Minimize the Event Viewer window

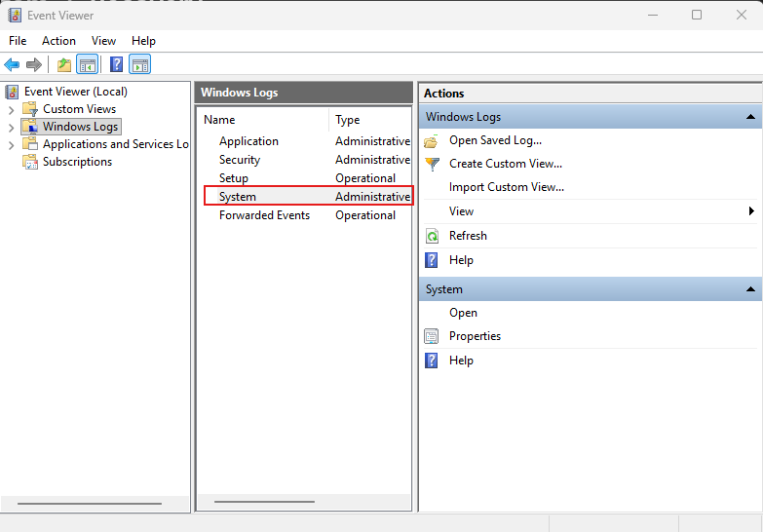(653, 15)
